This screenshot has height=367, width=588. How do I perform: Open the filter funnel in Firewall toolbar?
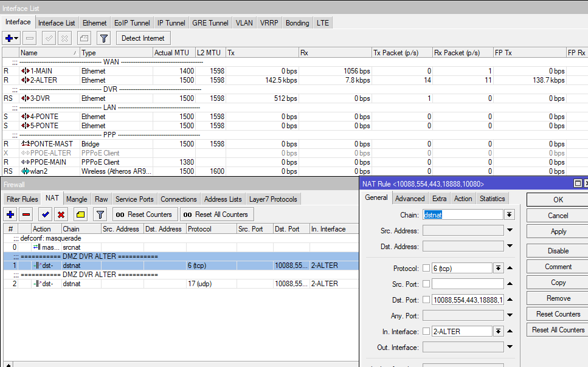(x=100, y=214)
